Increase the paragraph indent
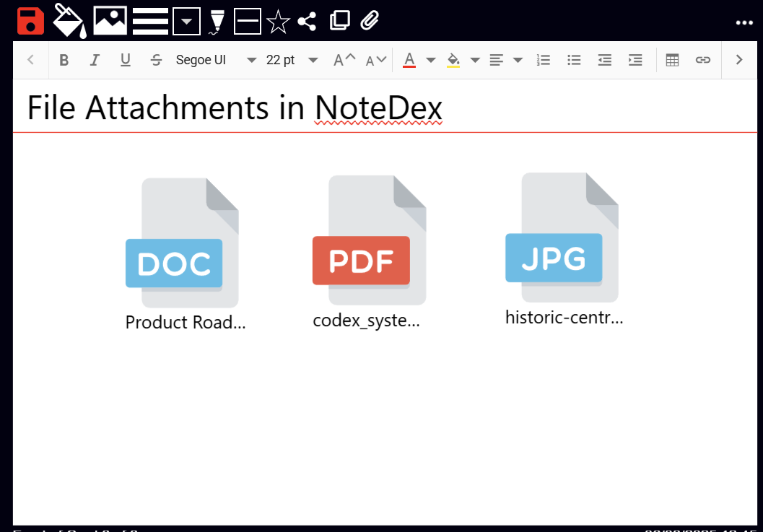Viewport: 763px width, 532px height. 635,60
